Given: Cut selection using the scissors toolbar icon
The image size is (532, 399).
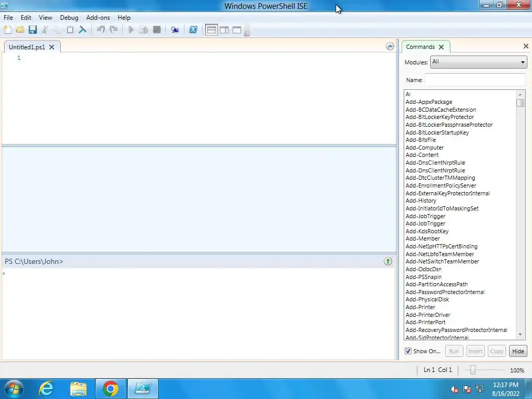Looking at the screenshot, I should pyautogui.click(x=45, y=30).
